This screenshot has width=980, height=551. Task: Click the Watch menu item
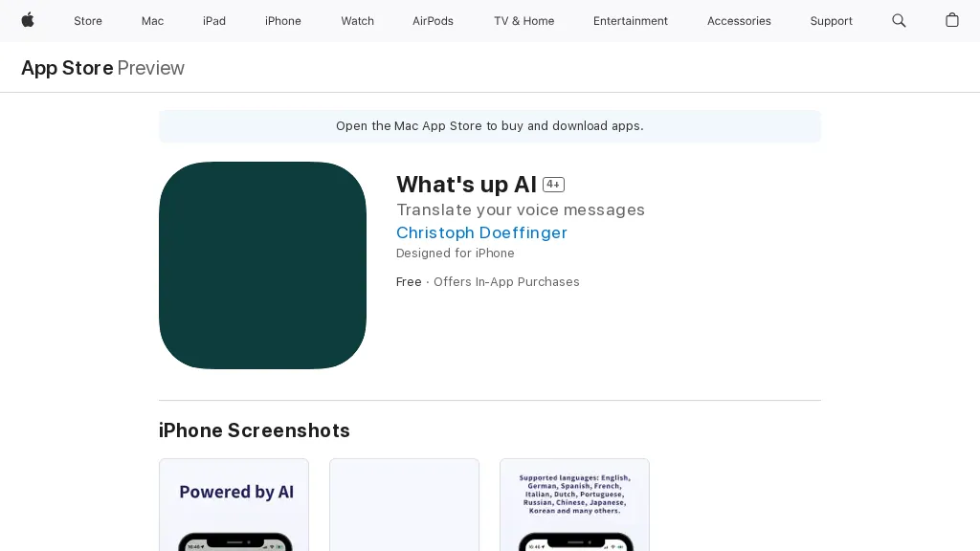tap(357, 20)
